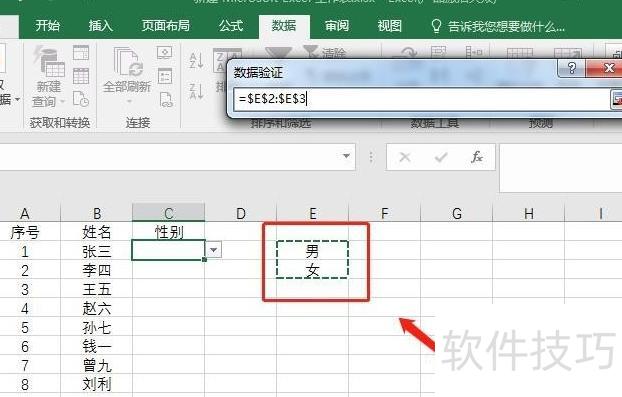Viewport: 622px width, 397px height.
Task: Select the cell containing 赵六
Action: 96,308
